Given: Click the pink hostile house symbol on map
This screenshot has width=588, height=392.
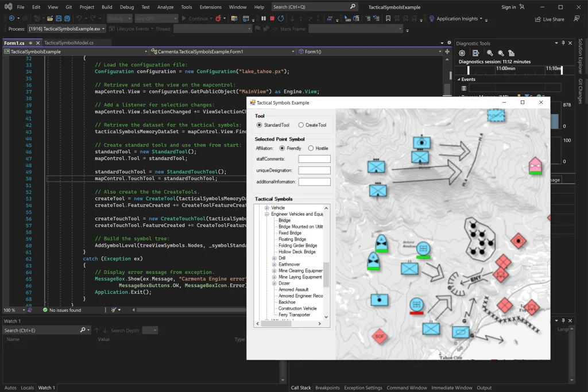Looking at the screenshot, I should (535, 165).
